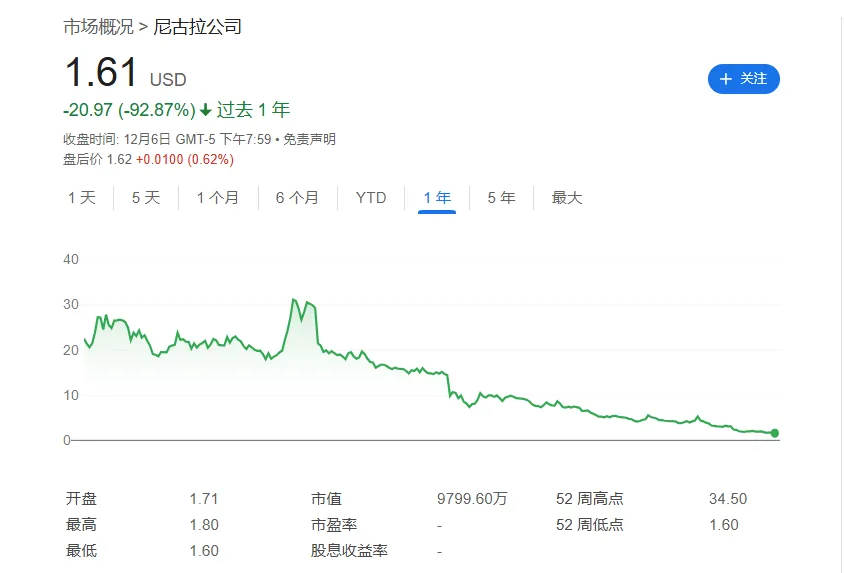Viewport: 845px width, 573px height.
Task: Click the 股息收益率 label
Action: tap(349, 550)
